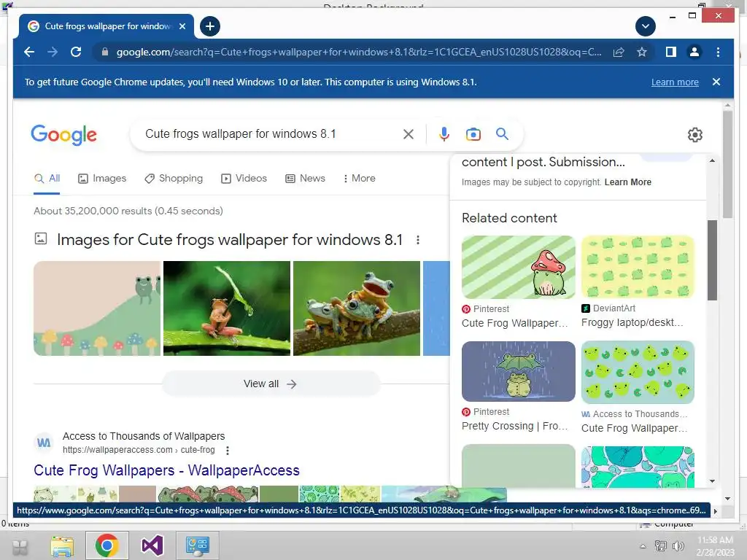Close the Cute frogs wallpaper tab
The height and width of the screenshot is (560, 747).
coord(182,26)
